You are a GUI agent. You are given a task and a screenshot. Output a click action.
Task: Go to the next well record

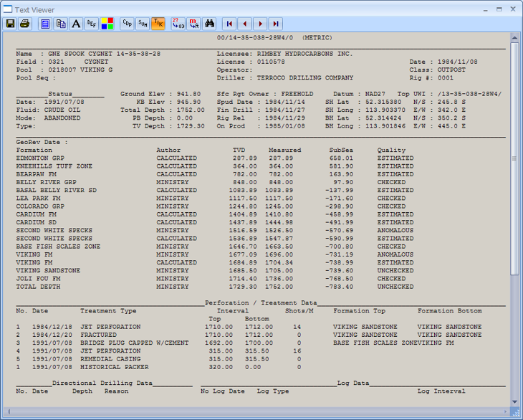click(261, 24)
